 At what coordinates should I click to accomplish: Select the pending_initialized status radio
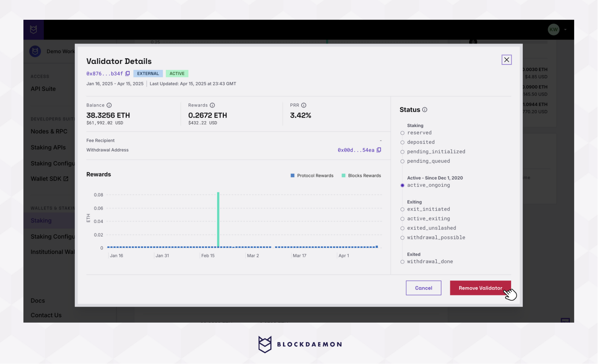tap(402, 152)
